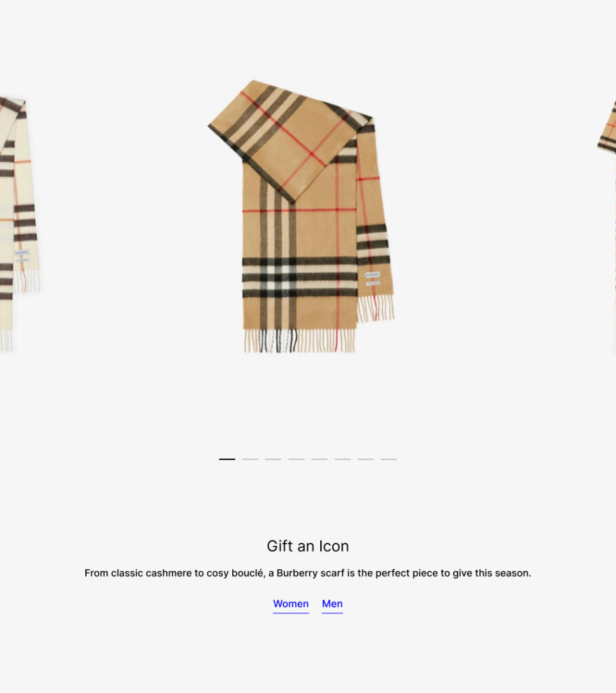Click the Burberry scarf description sentence

[x=308, y=573]
